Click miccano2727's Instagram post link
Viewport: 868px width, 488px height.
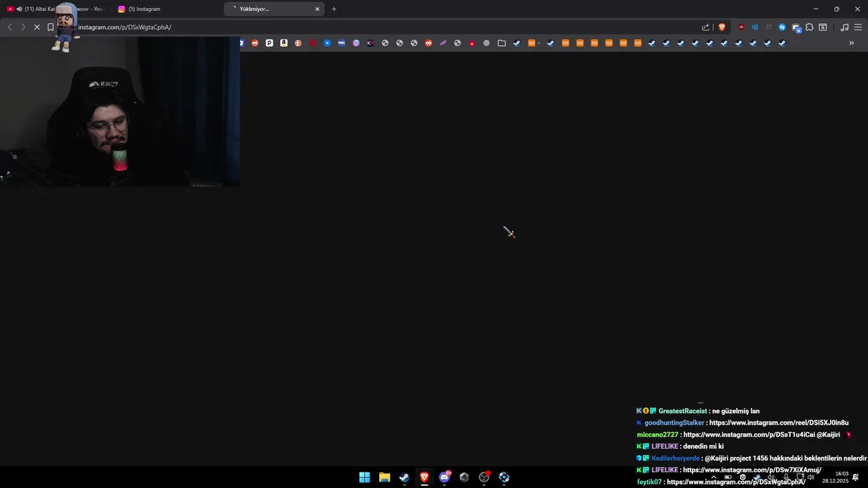tap(749, 434)
